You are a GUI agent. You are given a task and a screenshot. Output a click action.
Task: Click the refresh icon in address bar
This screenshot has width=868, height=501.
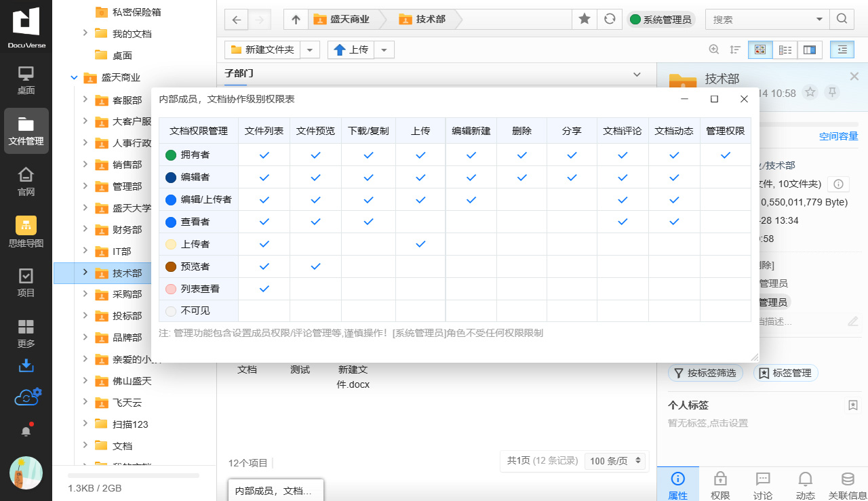[x=610, y=20]
